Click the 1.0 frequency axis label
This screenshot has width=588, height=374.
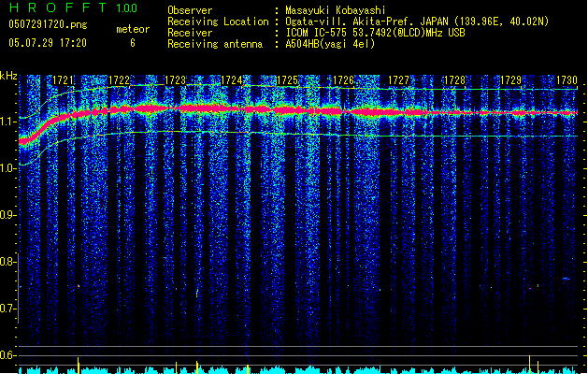click(8, 168)
